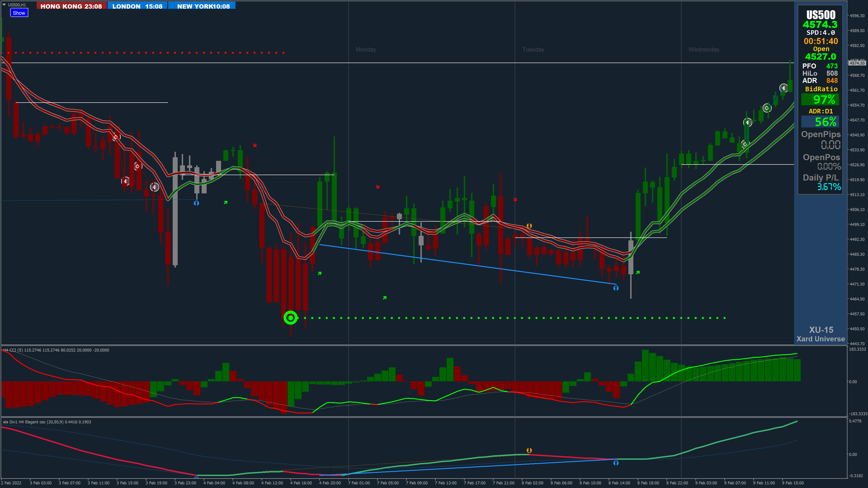Click the blue Show button
868x488 pixels.
tap(19, 13)
